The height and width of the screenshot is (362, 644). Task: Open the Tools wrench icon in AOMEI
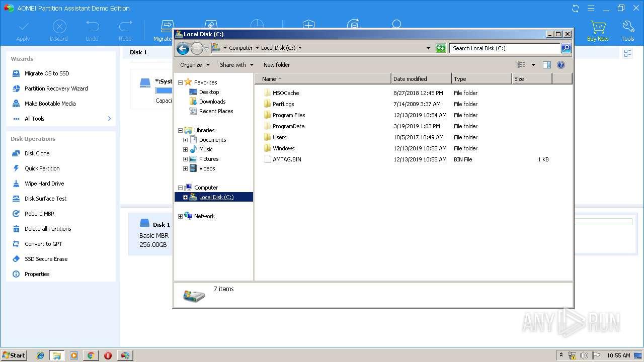point(628,27)
